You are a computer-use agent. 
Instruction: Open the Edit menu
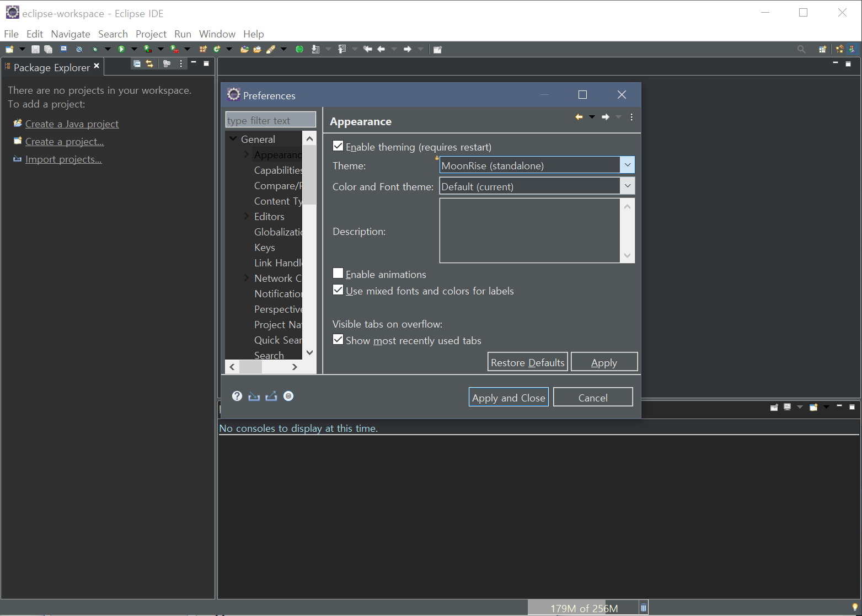35,34
